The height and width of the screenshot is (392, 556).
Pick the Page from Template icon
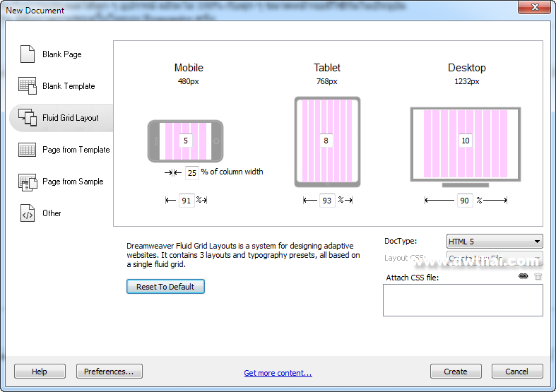coord(27,150)
